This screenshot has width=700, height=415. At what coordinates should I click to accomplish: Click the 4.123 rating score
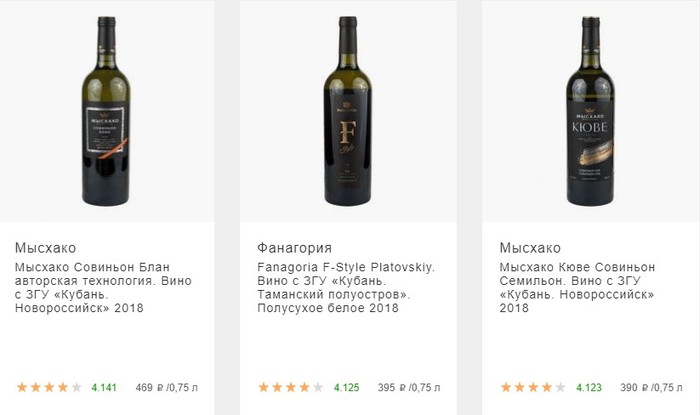pos(588,387)
